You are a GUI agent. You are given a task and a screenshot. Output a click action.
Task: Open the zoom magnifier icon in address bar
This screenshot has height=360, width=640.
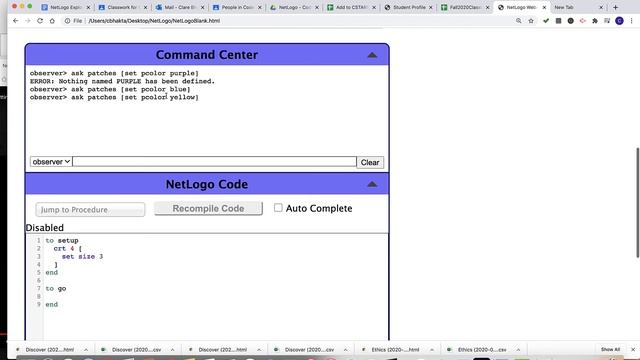518,20
